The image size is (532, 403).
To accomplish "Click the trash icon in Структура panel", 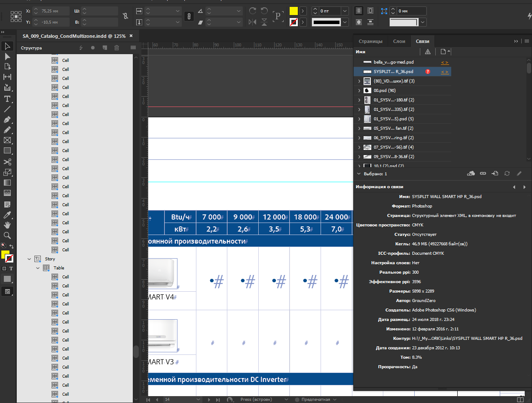I will [x=116, y=48].
